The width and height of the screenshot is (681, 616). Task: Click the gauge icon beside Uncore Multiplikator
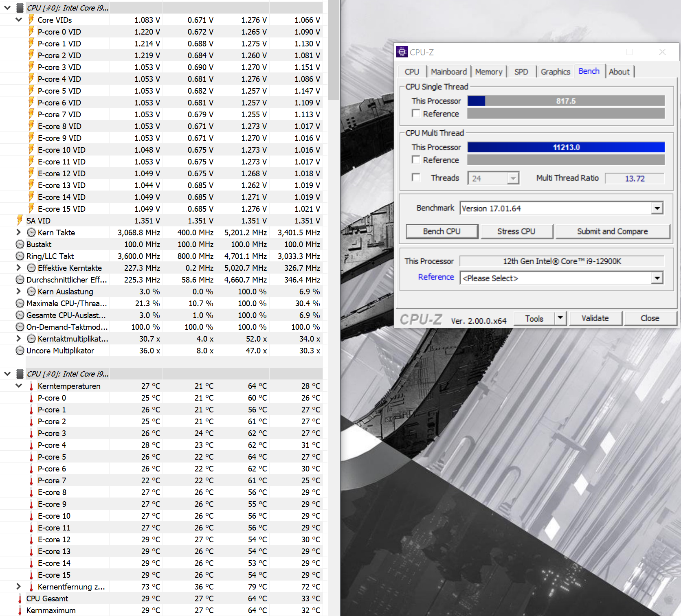pos(20,351)
